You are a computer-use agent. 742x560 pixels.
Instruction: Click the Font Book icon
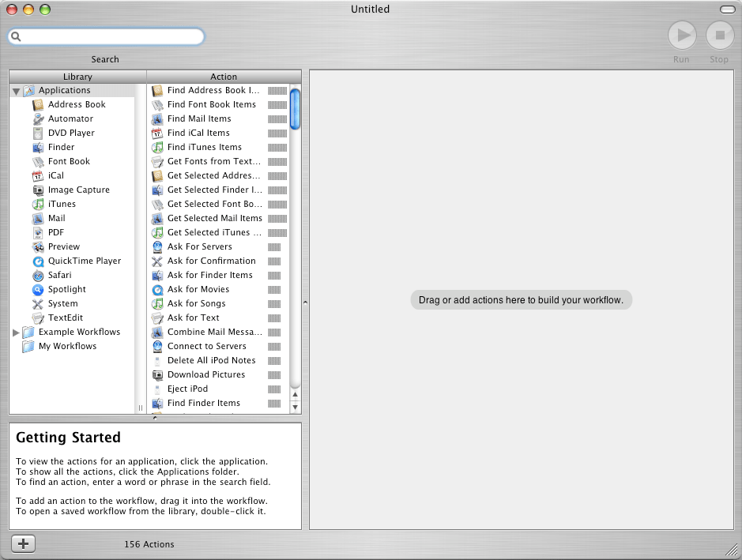coord(38,161)
